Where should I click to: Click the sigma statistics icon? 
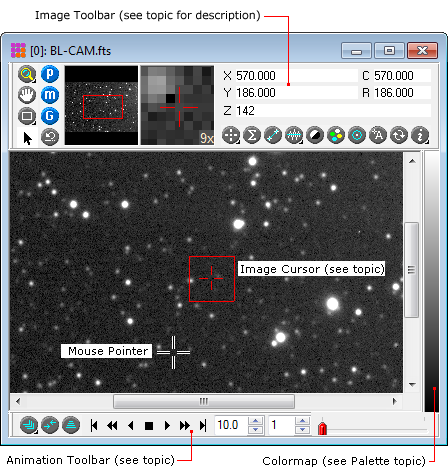coord(252,135)
